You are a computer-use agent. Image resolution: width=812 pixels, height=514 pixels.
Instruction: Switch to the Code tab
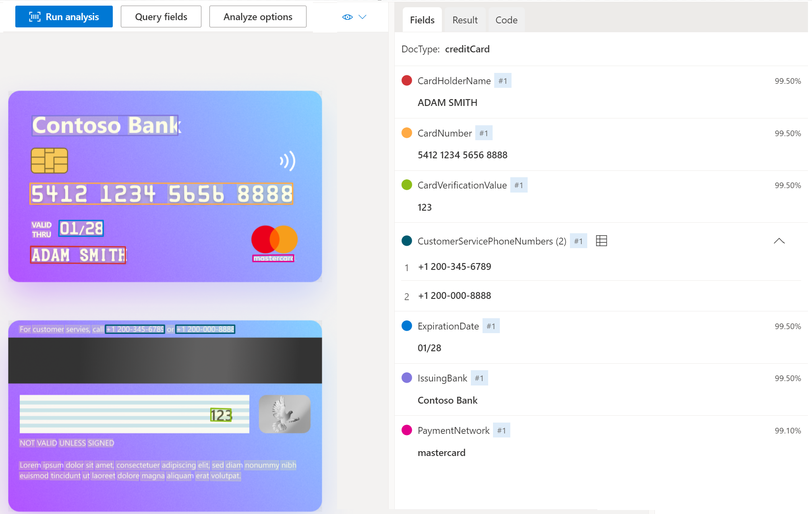(x=507, y=20)
